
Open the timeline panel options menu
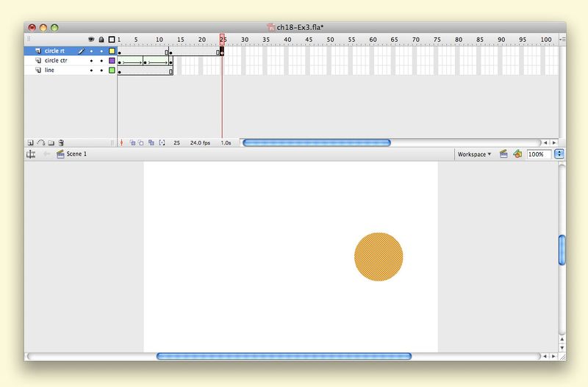point(562,39)
